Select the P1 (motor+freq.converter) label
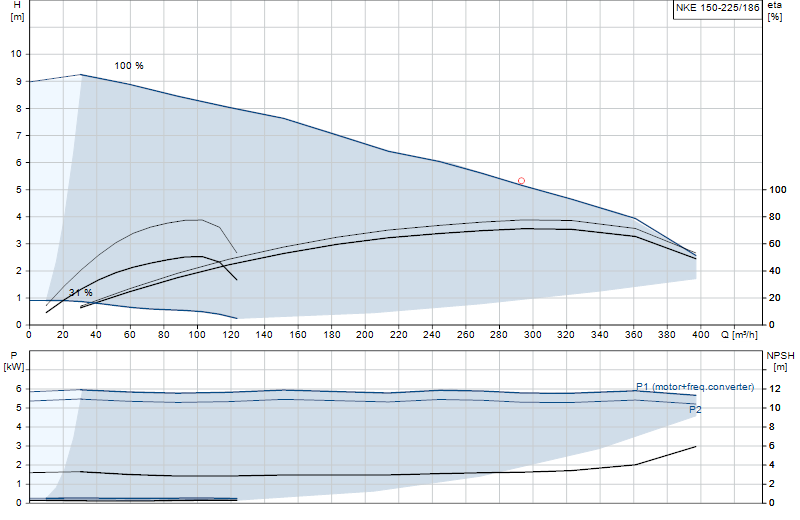 point(695,387)
